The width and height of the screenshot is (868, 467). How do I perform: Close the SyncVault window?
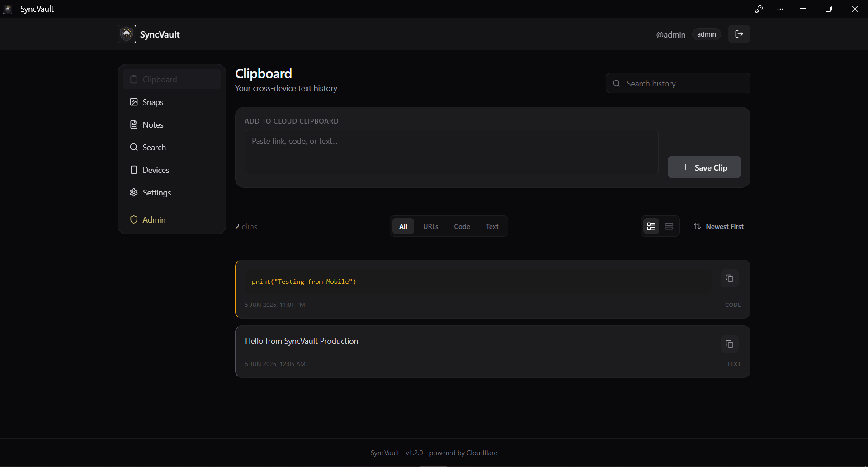(855, 9)
